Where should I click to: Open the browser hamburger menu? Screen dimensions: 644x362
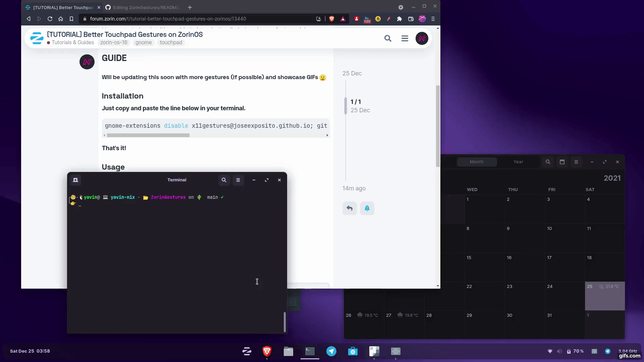coord(433,19)
